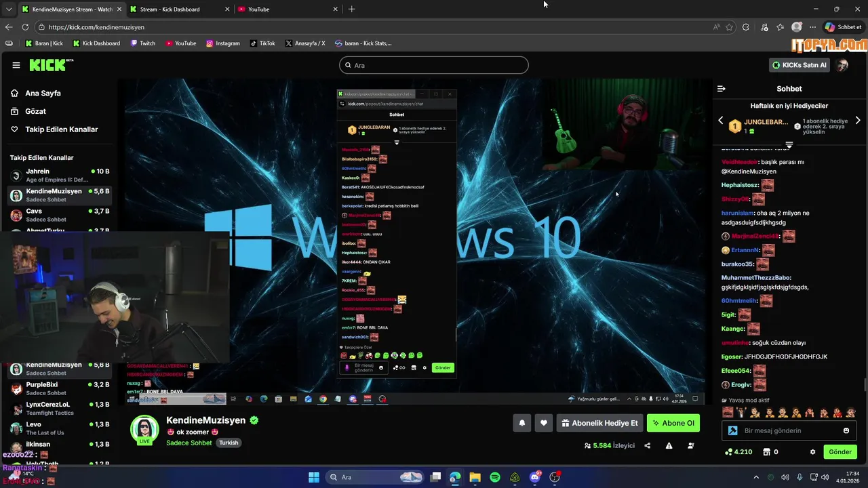Image resolution: width=868 pixels, height=488 pixels.
Task: Show previous weekly gifter with left chevron
Action: point(721,121)
